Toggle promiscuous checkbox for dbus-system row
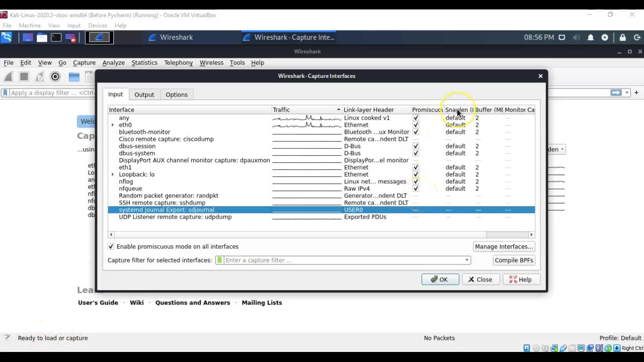The height and width of the screenshot is (362, 644). [x=416, y=153]
